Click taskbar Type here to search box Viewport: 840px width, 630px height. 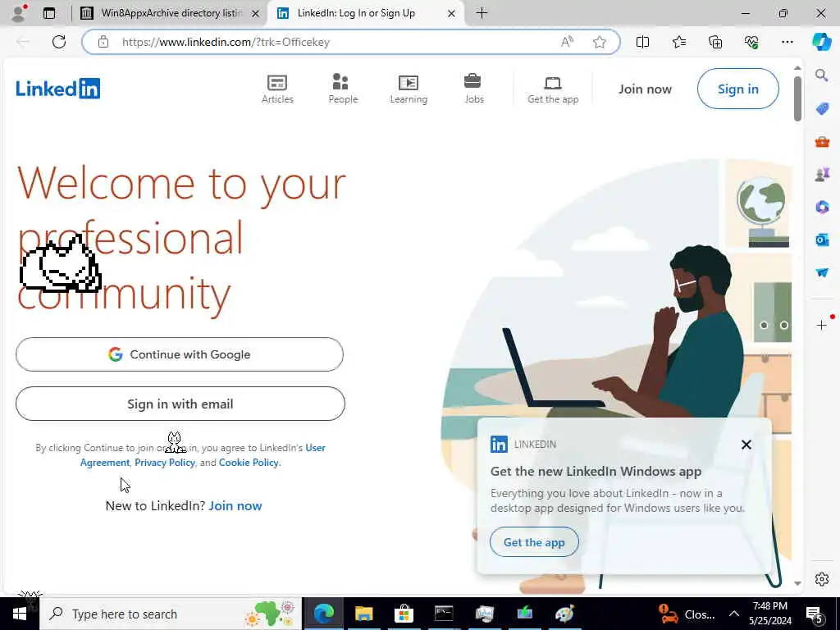[x=171, y=614]
